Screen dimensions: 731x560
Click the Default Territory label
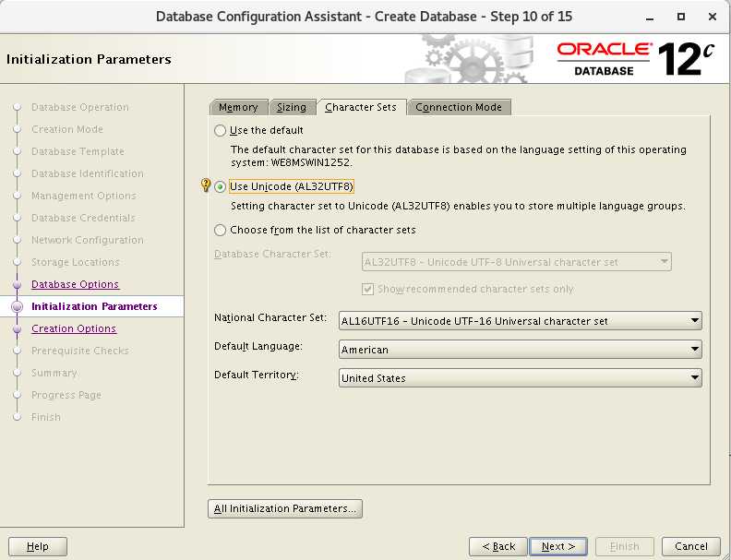coord(257,375)
